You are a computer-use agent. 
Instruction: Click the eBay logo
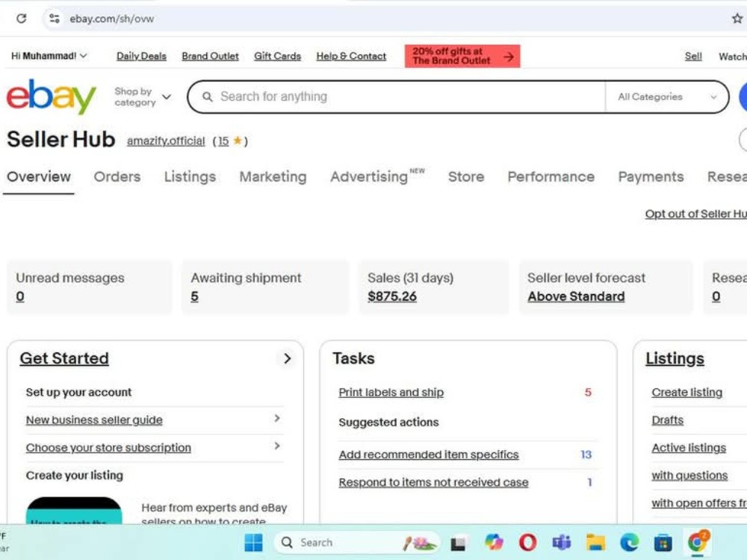pos(52,96)
